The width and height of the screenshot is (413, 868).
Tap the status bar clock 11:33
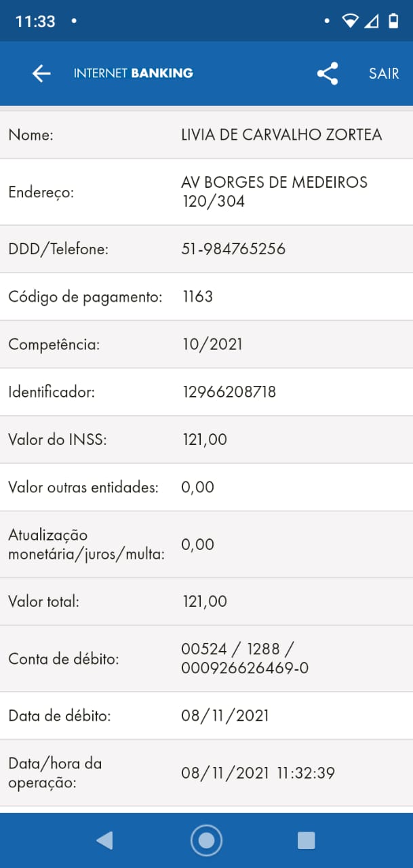pos(35,22)
